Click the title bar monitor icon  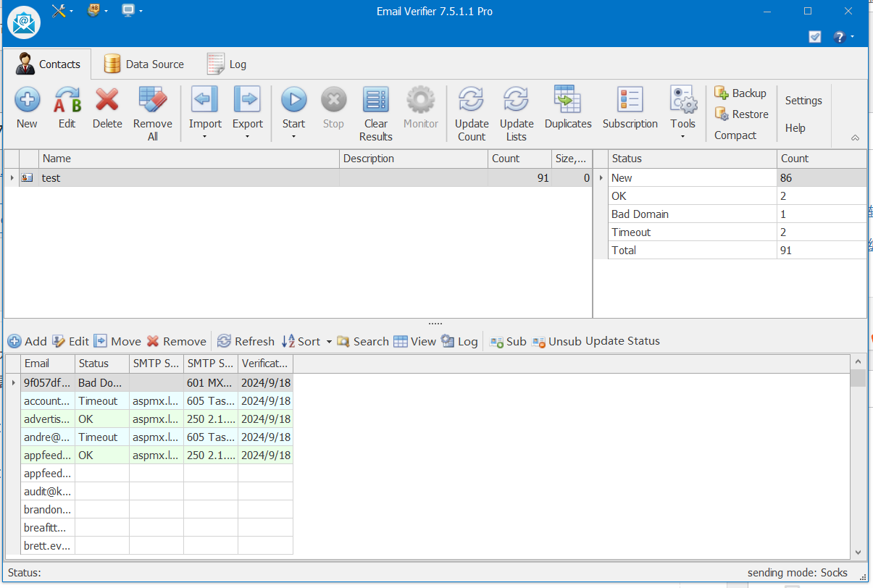coord(128,10)
